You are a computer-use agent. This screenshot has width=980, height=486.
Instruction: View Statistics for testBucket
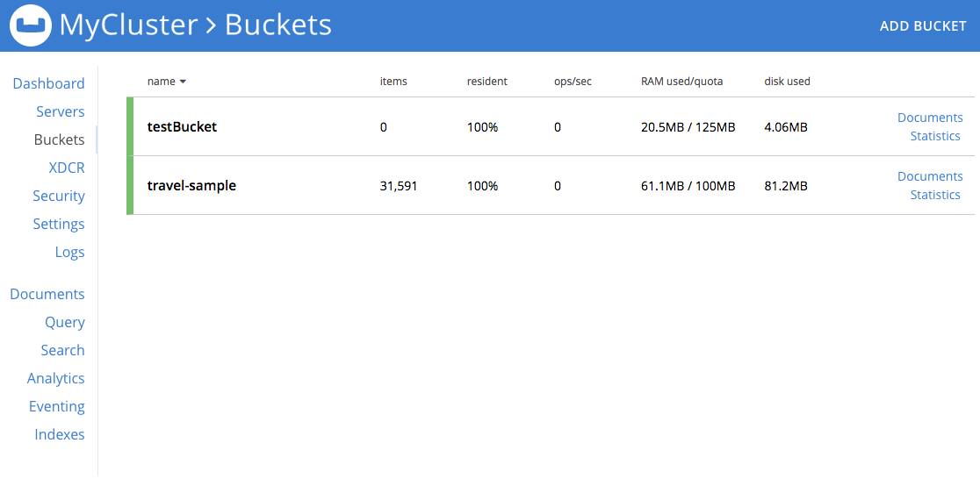coord(934,136)
